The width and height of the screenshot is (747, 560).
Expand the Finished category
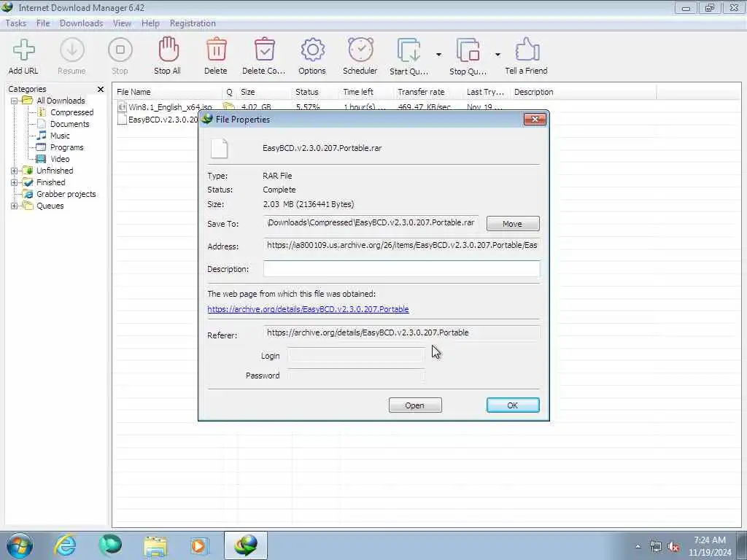point(15,182)
